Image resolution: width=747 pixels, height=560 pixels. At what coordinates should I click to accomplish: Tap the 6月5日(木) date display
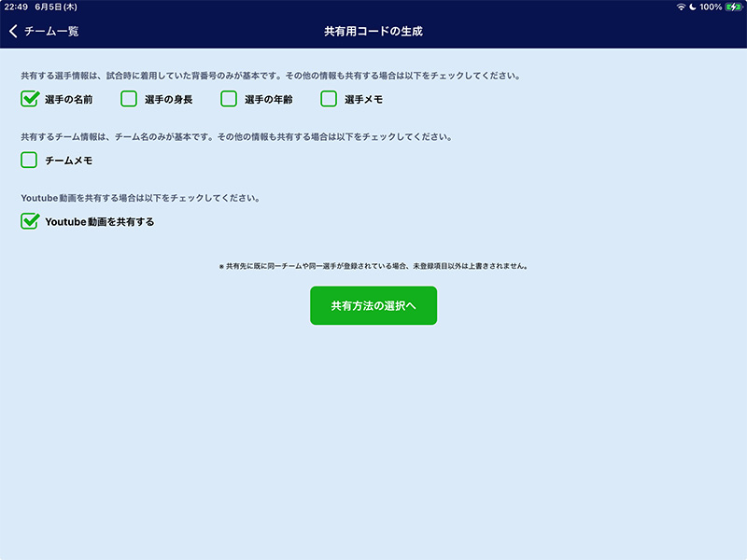(57, 7)
